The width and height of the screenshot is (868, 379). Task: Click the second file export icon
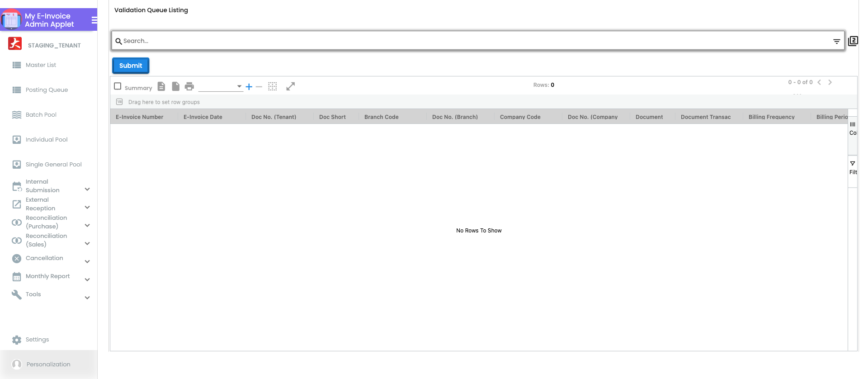(x=176, y=86)
